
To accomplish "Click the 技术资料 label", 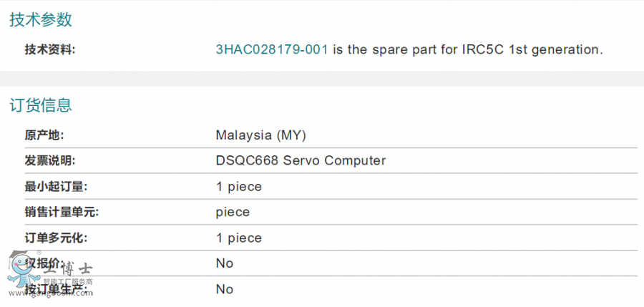I will [x=50, y=50].
